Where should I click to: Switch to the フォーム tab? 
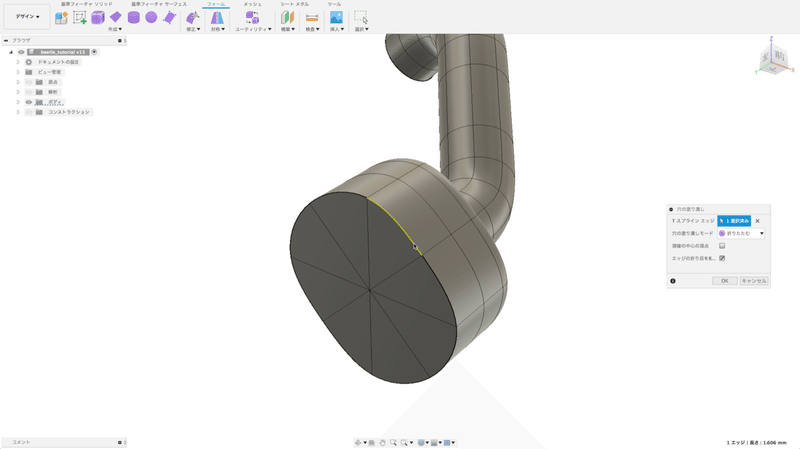tap(216, 4)
